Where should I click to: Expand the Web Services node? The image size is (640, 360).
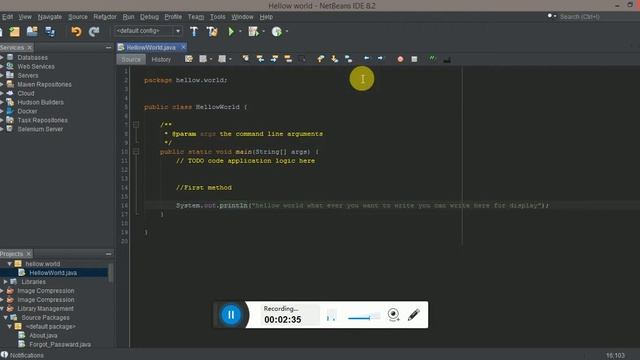point(2,67)
